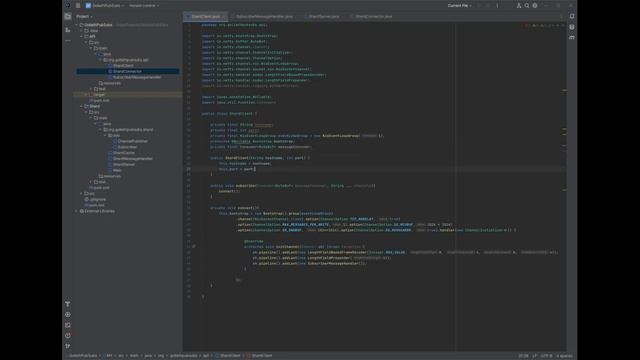The height and width of the screenshot is (360, 640).
Task: Open the Maven tool window icon
Action: (572, 38)
